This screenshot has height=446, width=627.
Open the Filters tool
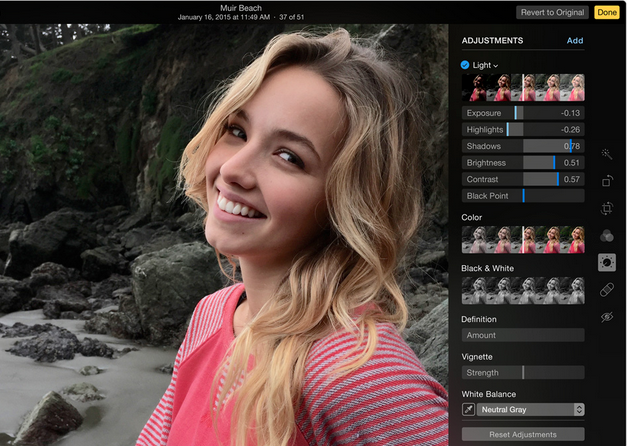pos(606,235)
